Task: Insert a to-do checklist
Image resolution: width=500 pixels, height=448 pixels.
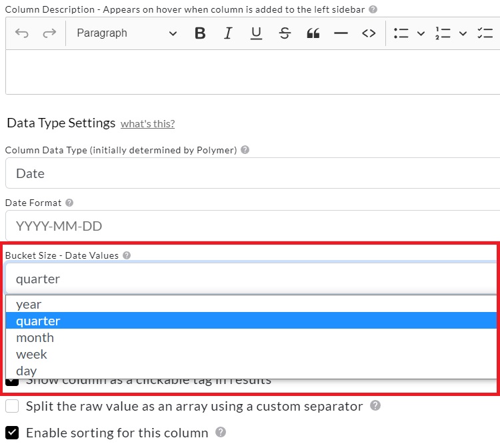Action: (485, 33)
